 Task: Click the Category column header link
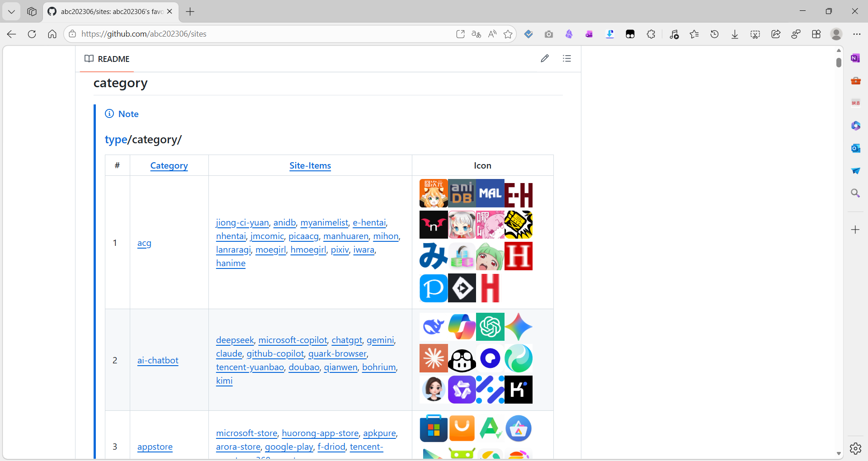(x=169, y=165)
